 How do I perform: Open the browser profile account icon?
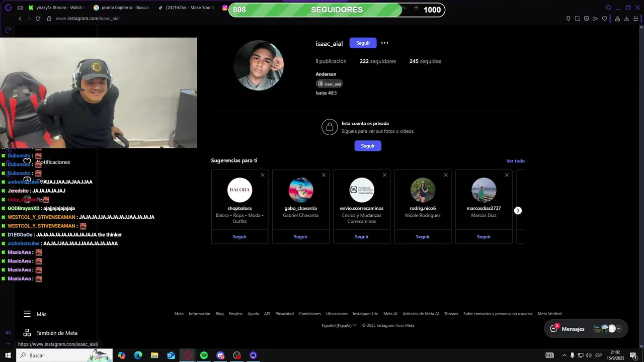coord(617,19)
